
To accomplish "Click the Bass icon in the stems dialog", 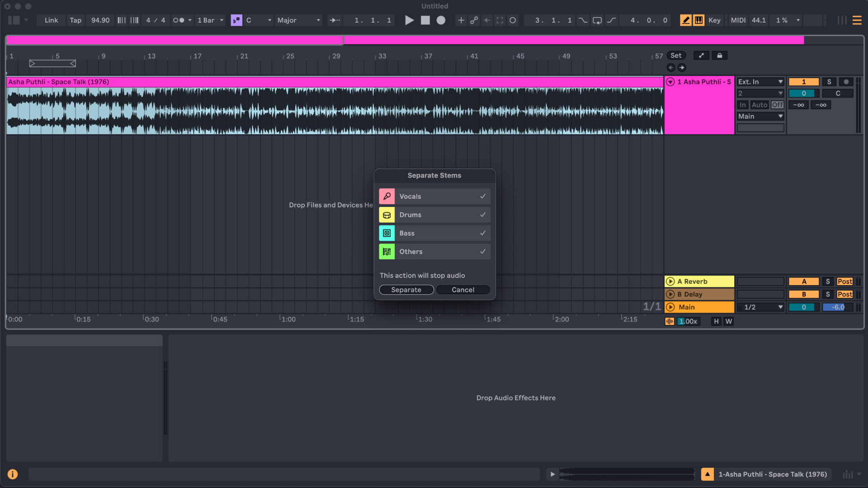I will 387,233.
